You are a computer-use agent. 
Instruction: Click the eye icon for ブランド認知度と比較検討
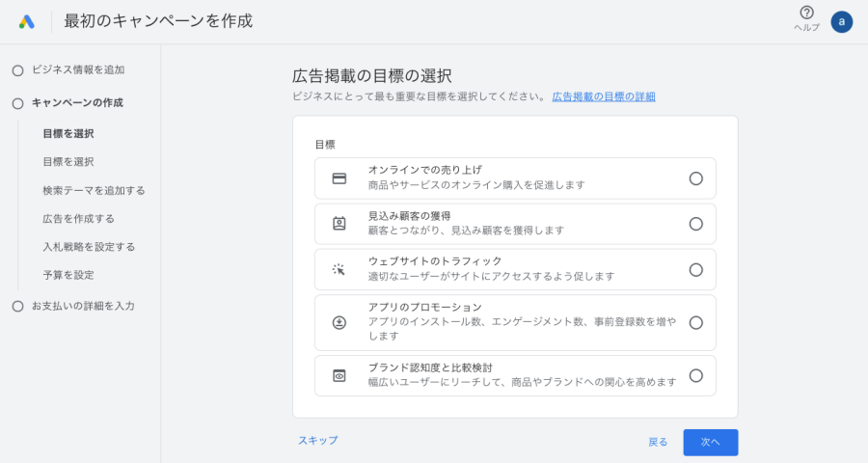click(x=339, y=375)
